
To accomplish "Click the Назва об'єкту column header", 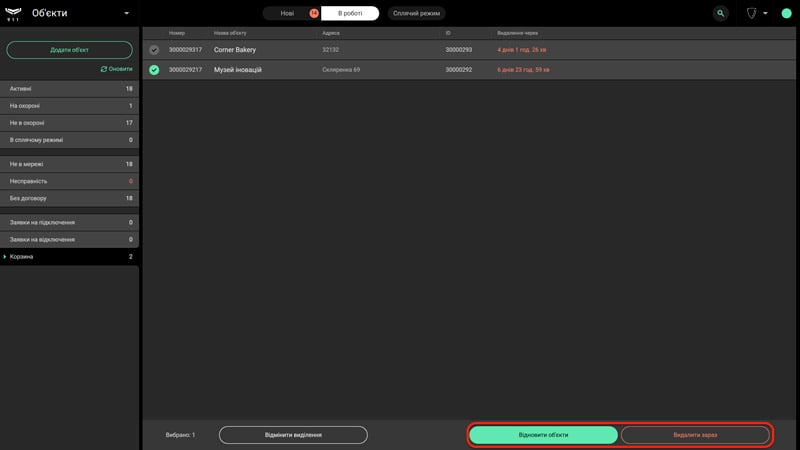I will [230, 33].
